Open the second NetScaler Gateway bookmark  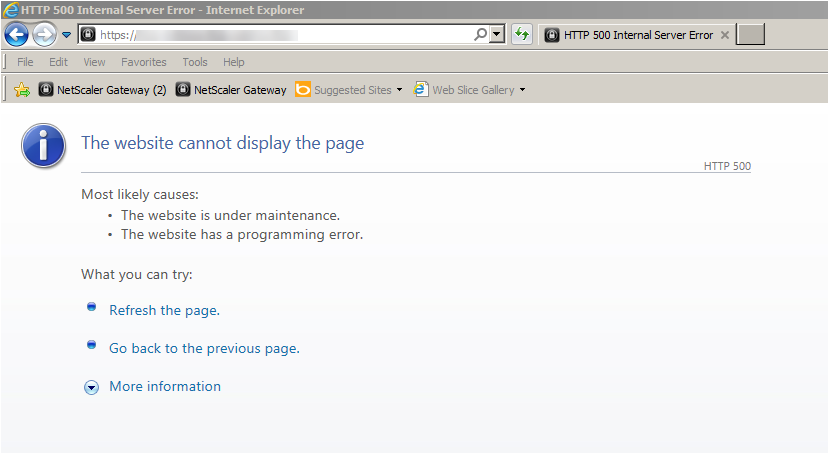[x=231, y=90]
